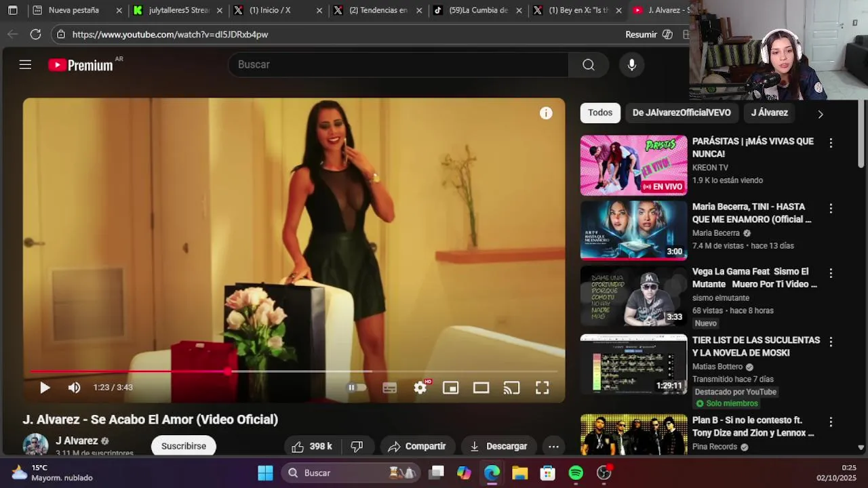Open options menu for Plan B video
This screenshot has height=488, width=868.
point(831,422)
